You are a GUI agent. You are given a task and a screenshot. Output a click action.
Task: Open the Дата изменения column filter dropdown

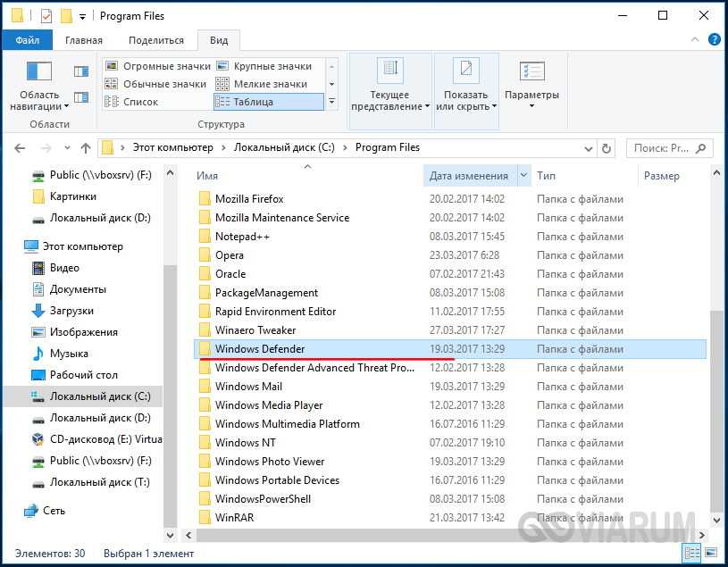pyautogui.click(x=523, y=176)
